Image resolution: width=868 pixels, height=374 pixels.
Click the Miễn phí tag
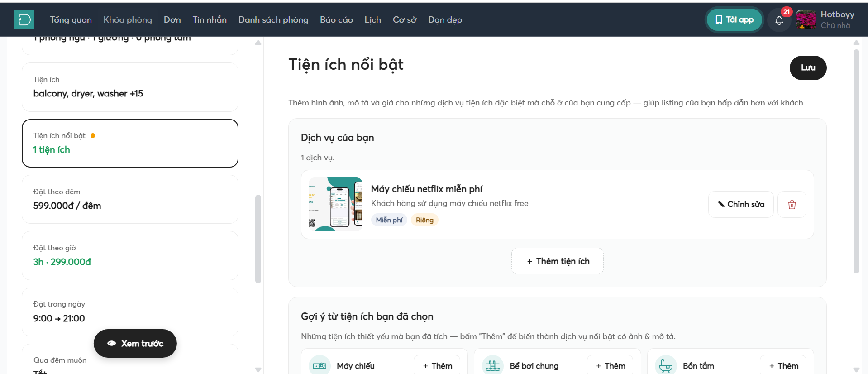pyautogui.click(x=389, y=220)
